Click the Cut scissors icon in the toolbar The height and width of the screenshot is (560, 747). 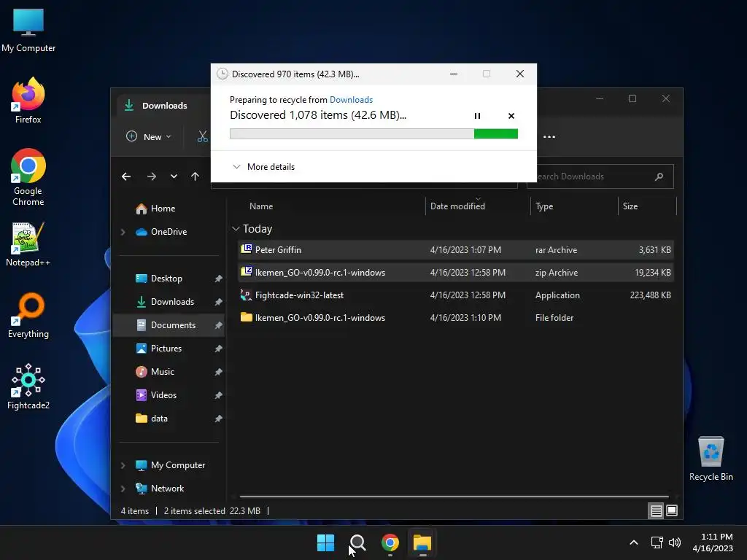click(x=203, y=136)
